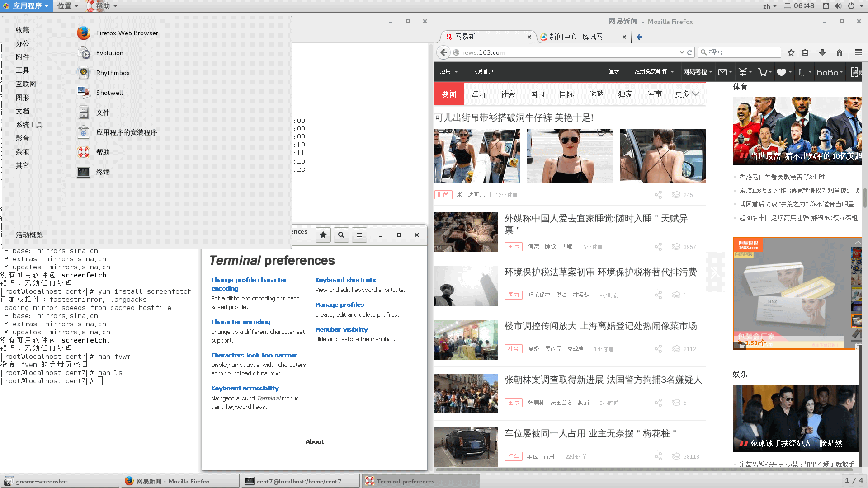
Task: Open Keyboard shortcuts help link
Action: click(345, 280)
